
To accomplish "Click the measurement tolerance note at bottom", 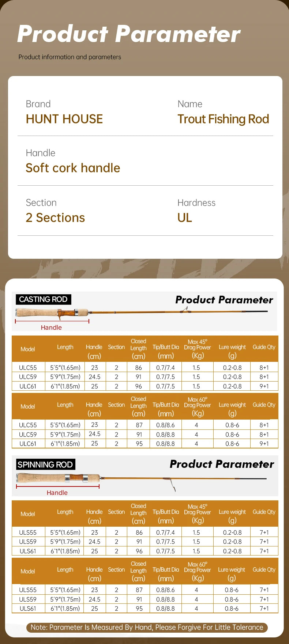I will [x=147, y=627].
